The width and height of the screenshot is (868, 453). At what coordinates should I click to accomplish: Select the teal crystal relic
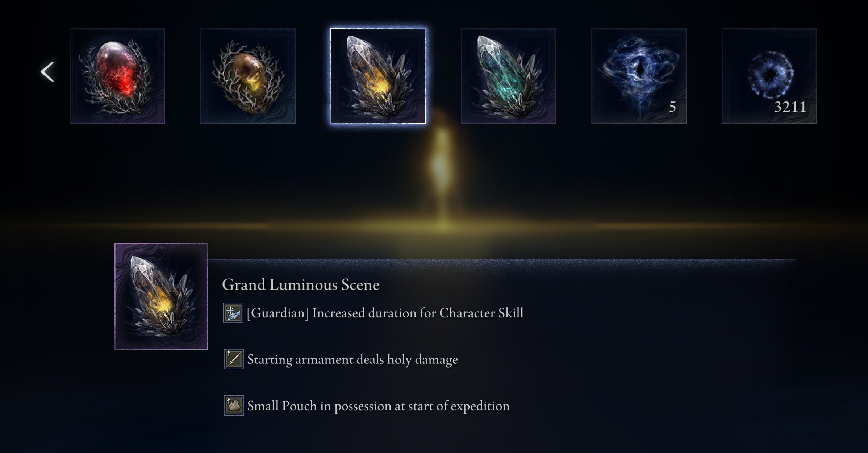point(509,76)
